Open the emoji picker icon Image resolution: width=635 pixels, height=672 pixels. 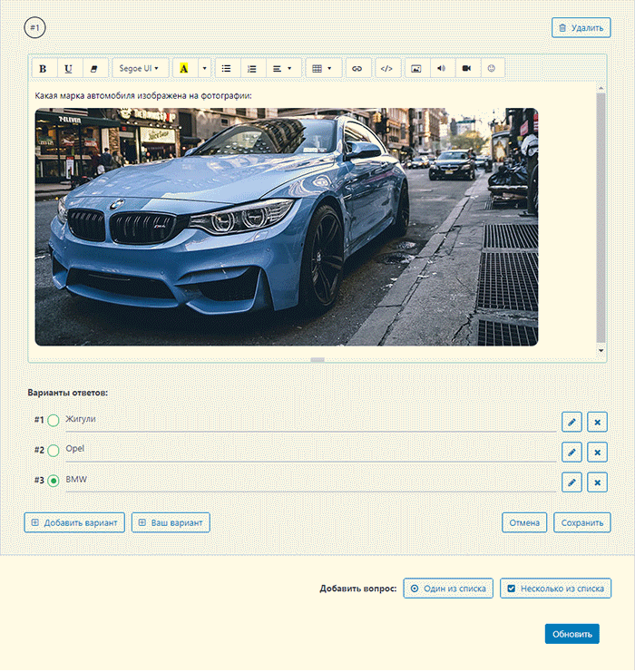[x=492, y=69]
